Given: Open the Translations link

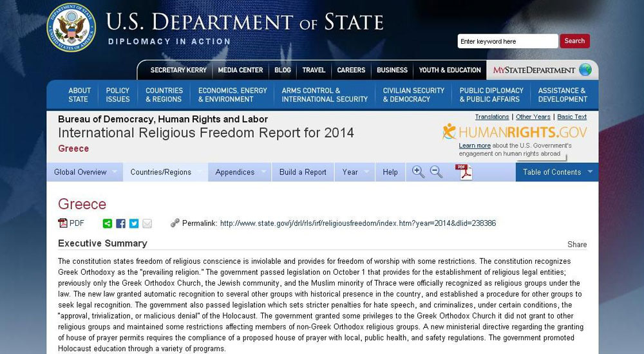Looking at the screenshot, I should click(491, 116).
